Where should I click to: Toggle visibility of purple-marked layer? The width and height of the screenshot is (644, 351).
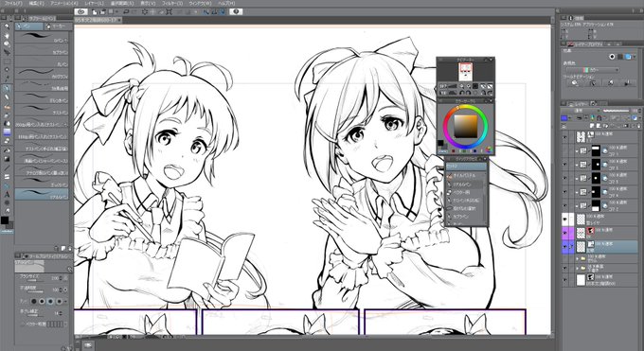click(x=564, y=233)
